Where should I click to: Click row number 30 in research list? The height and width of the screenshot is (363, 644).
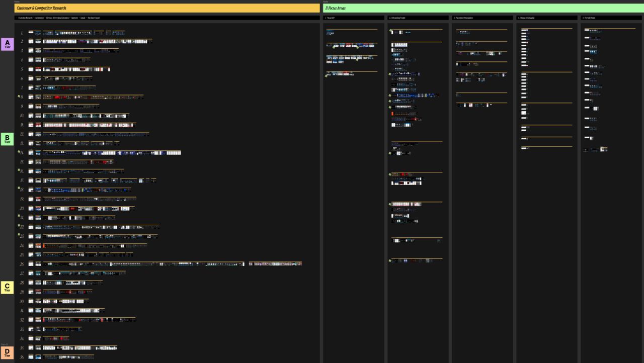click(22, 301)
